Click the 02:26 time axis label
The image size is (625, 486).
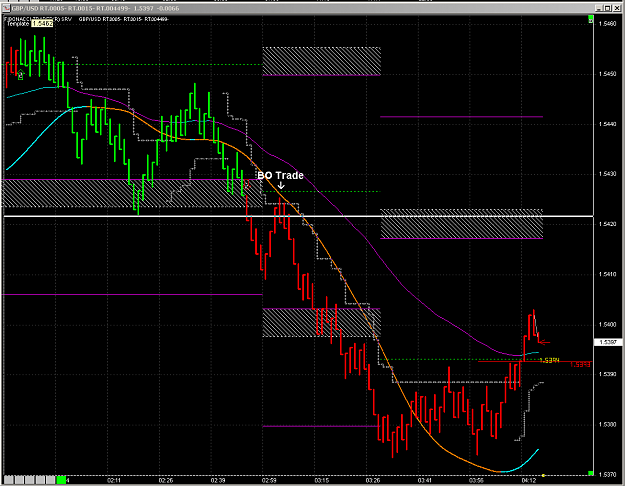tap(166, 480)
